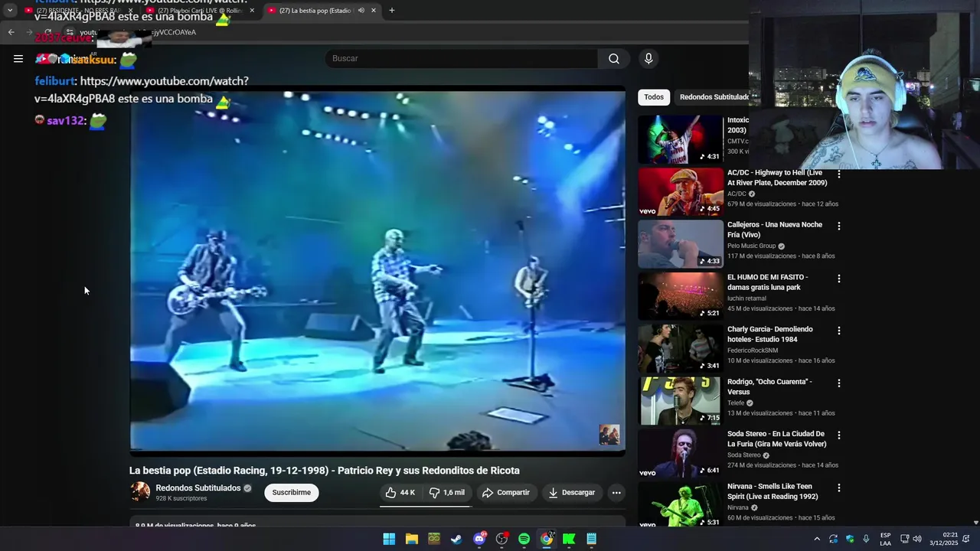Open options for Soda Stereo En La Ciudad video
Image resolution: width=980 pixels, height=551 pixels.
(x=839, y=435)
